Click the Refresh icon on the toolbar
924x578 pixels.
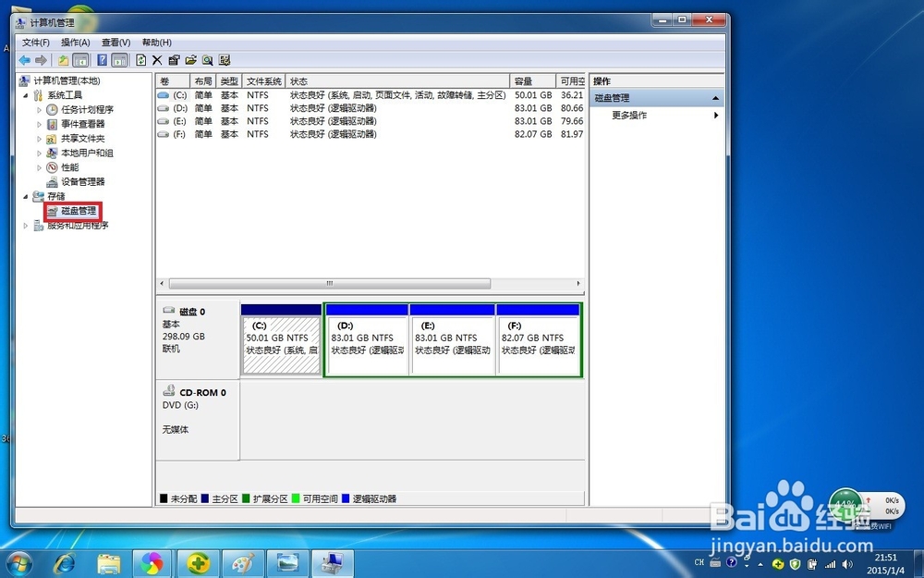[140, 59]
